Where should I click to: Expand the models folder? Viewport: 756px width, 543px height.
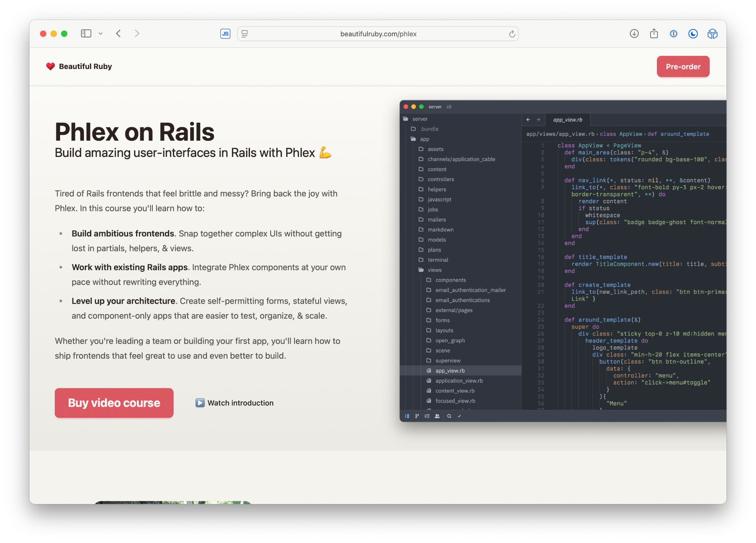(460, 240)
